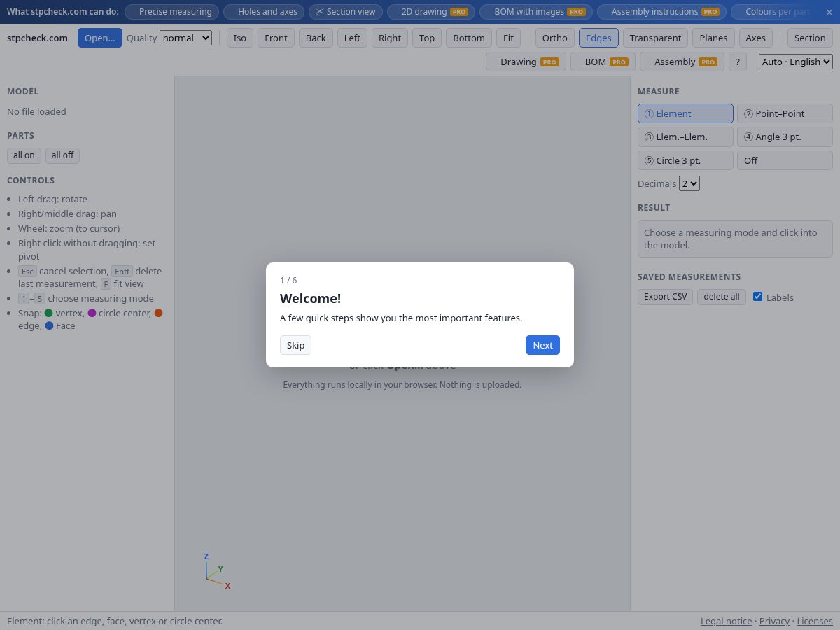840x630 pixels.
Task: Toggle Axes display
Action: (755, 38)
